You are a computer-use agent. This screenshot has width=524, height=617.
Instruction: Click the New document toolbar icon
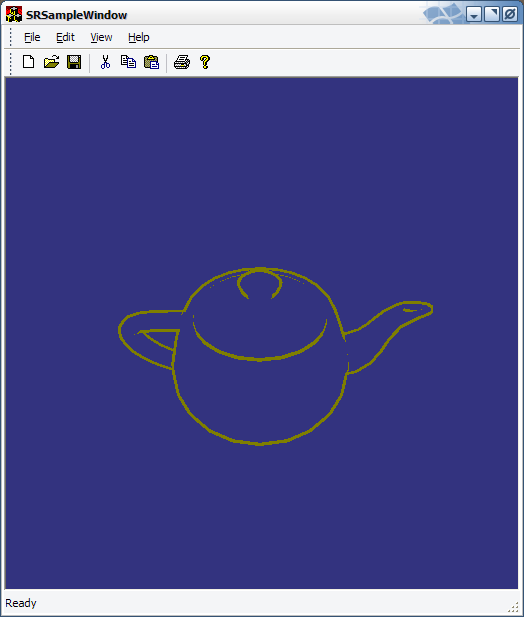pos(28,62)
